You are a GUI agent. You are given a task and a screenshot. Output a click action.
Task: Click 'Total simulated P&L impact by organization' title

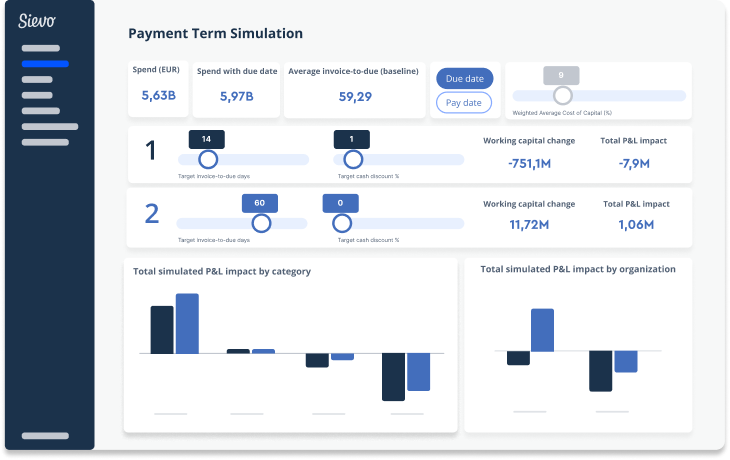pyautogui.click(x=578, y=269)
